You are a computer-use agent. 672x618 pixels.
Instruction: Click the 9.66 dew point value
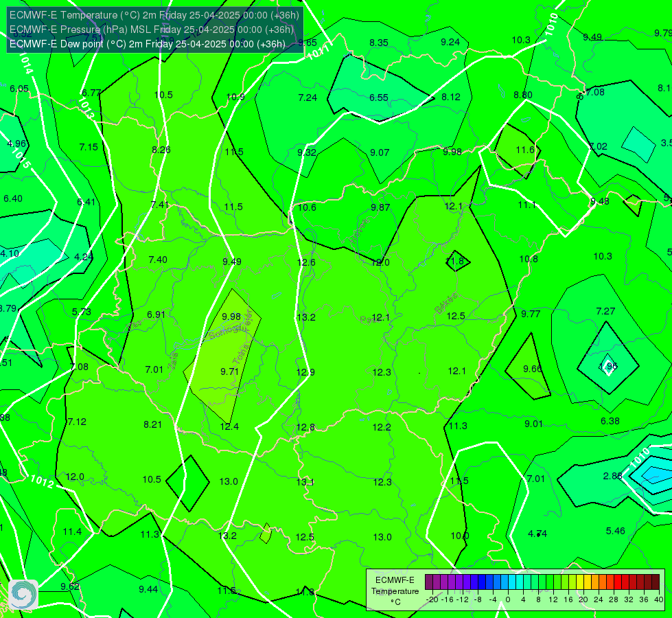533,369
